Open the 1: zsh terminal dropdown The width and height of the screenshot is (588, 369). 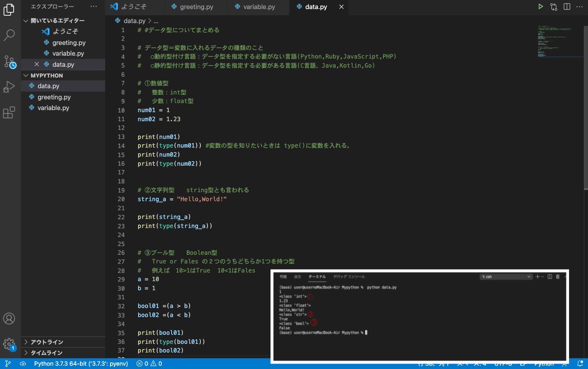click(506, 277)
